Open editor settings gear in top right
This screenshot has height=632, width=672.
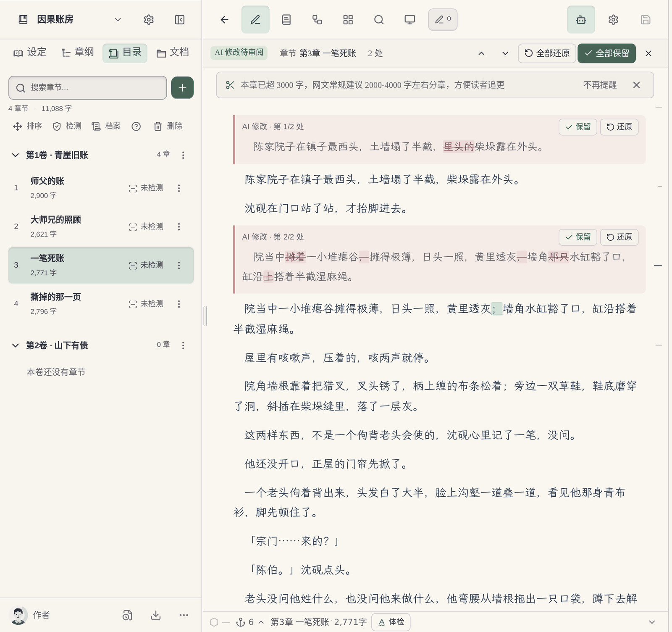(x=613, y=20)
